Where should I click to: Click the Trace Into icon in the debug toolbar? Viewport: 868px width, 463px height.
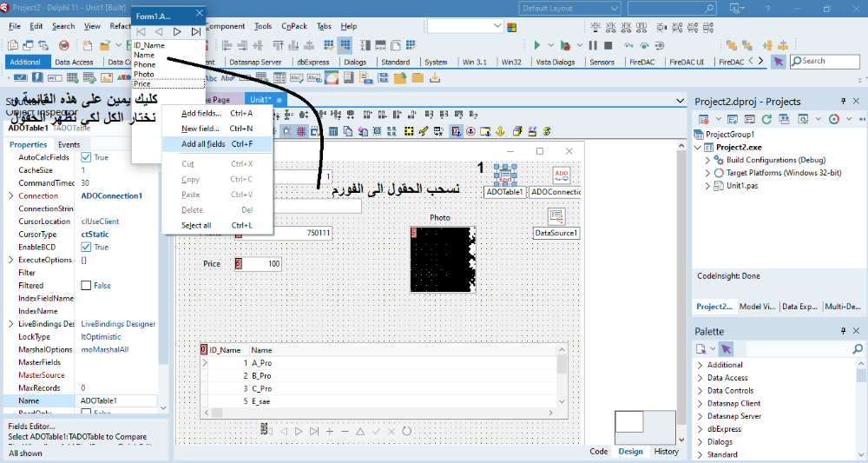pos(628,45)
